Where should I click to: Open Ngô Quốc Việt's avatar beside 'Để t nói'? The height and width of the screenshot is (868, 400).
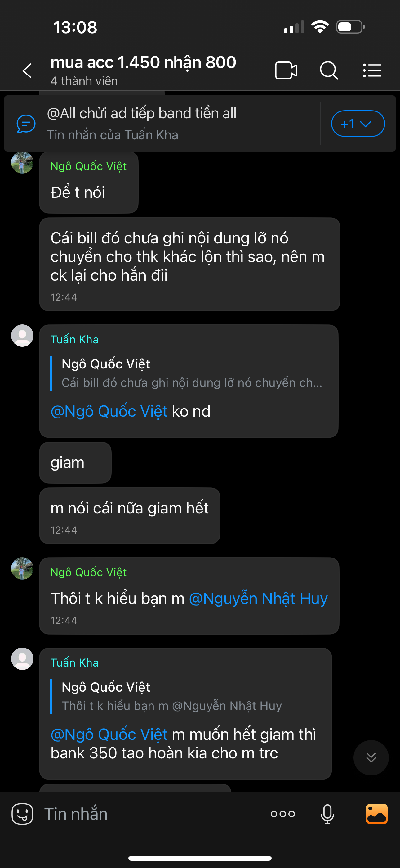click(x=22, y=163)
